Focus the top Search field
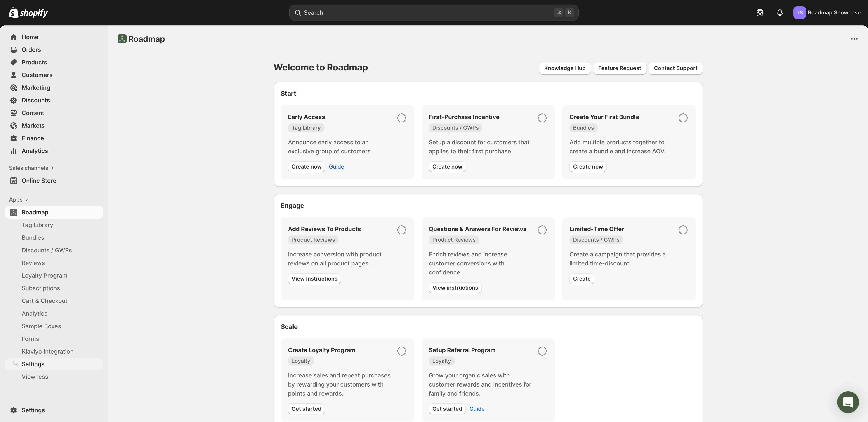Viewport: 868px width, 422px height. (428, 12)
